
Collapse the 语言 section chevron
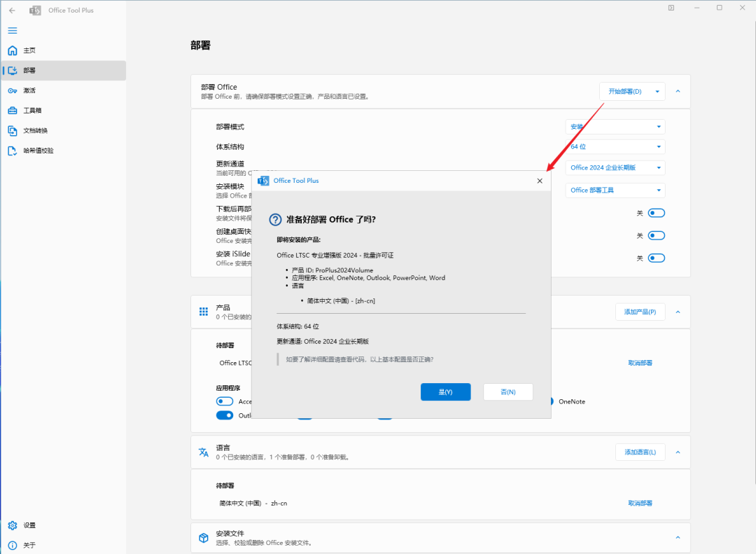point(677,452)
